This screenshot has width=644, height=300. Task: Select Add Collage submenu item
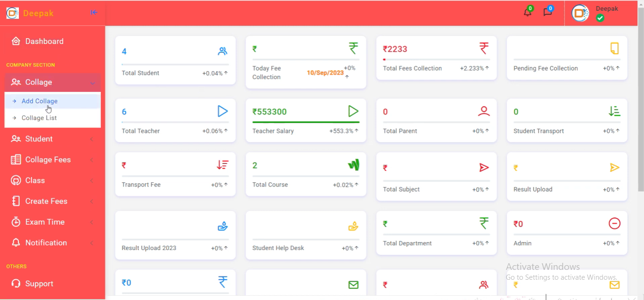pyautogui.click(x=40, y=101)
